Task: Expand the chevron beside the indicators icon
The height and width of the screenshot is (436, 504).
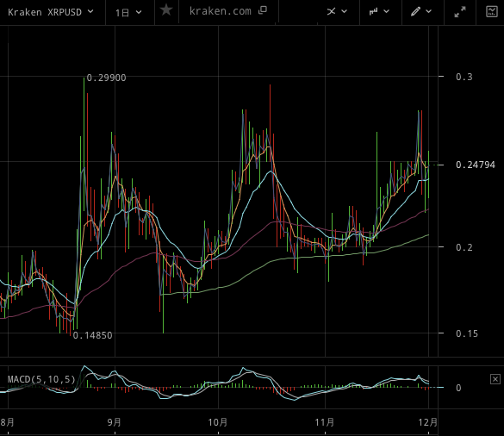Action: click(345, 11)
